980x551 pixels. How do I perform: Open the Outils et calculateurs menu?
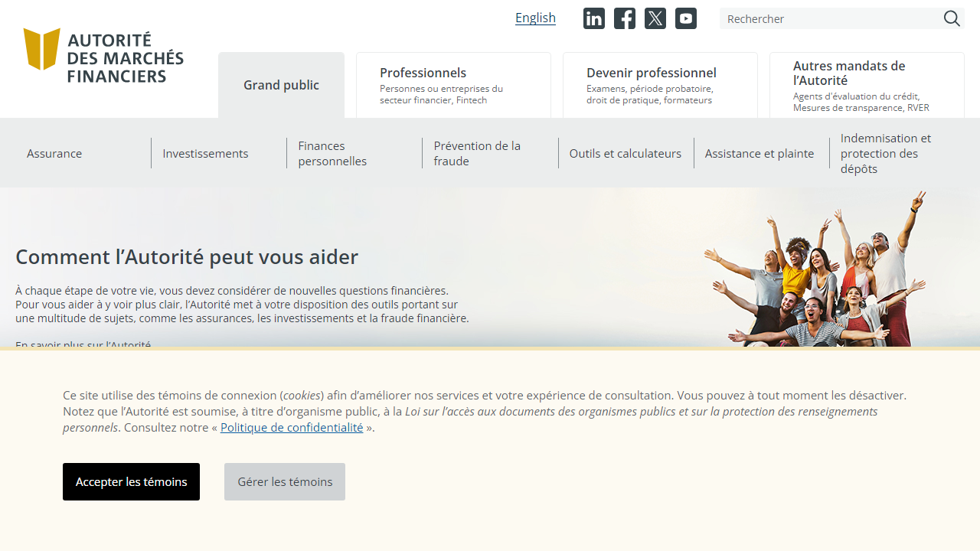tap(625, 153)
